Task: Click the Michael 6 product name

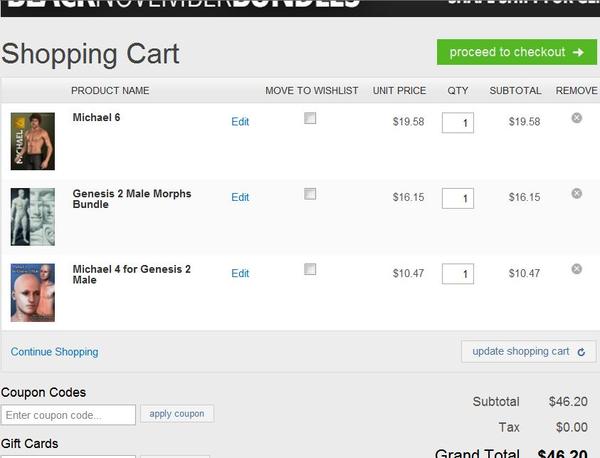Action: coord(96,117)
